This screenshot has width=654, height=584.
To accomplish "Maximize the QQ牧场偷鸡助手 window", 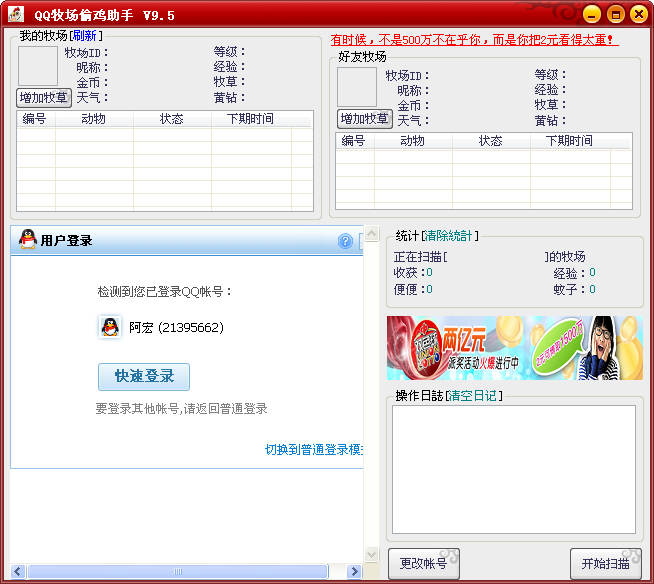I will point(615,15).
